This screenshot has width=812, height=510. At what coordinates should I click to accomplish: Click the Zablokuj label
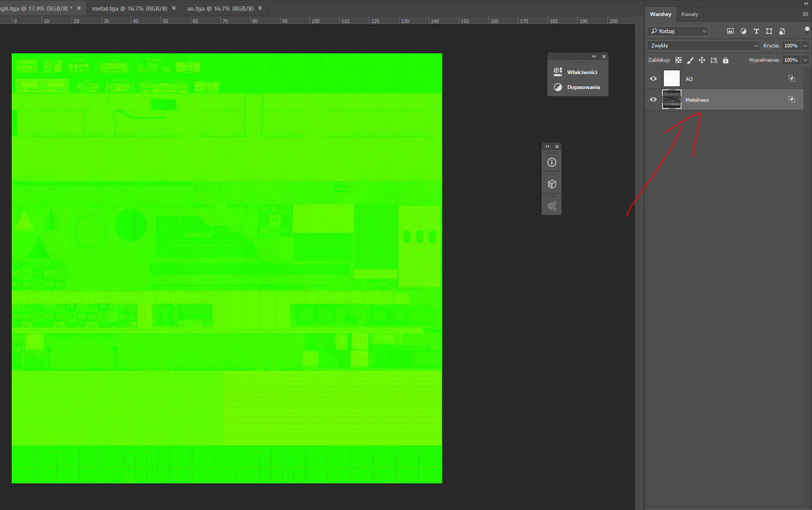click(660, 60)
